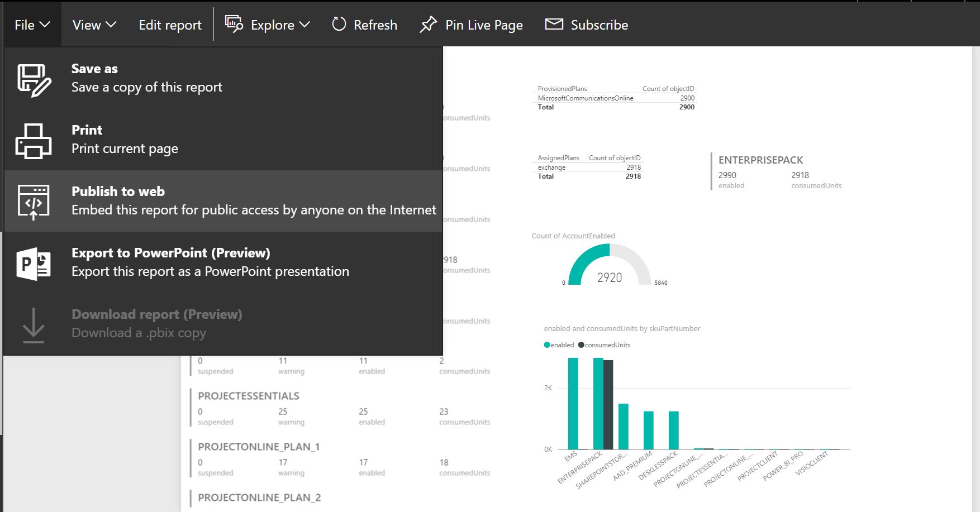
Task: Click the Pin Live Page pushpin icon
Action: tap(428, 25)
